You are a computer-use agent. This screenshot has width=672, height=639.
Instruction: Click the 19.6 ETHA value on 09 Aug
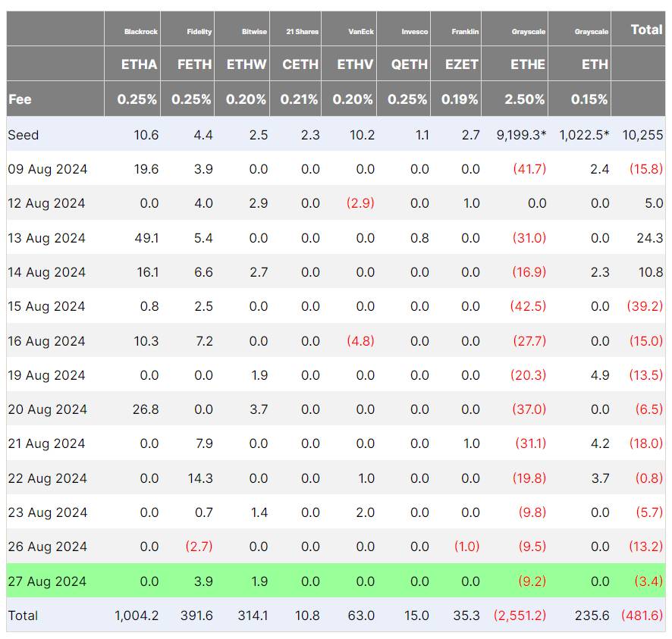coord(146,169)
